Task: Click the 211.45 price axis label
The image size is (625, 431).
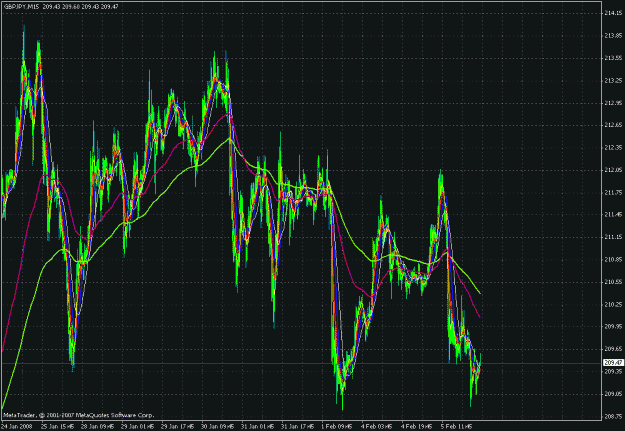Action: pyautogui.click(x=613, y=215)
